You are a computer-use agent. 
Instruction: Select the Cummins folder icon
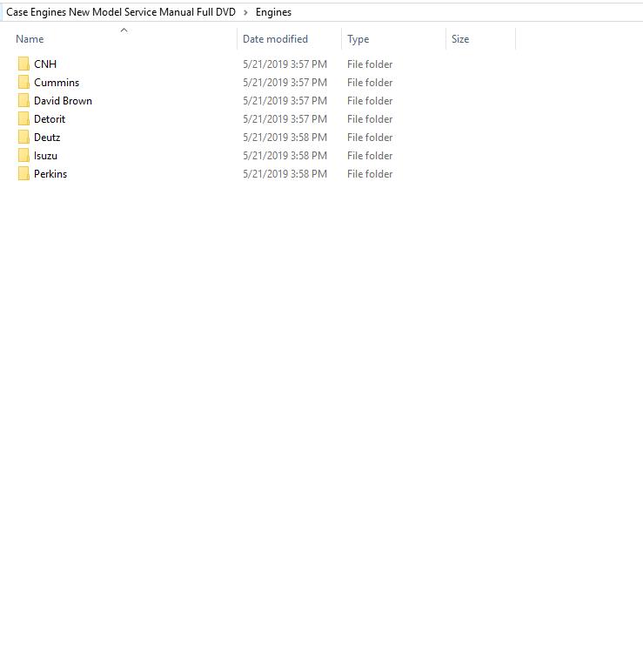click(x=23, y=83)
